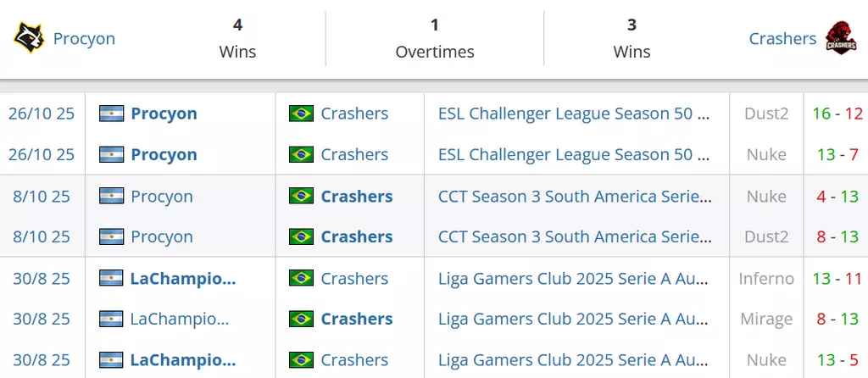868x378 pixels.
Task: Click the Crashers red team logo
Action: 841,38
